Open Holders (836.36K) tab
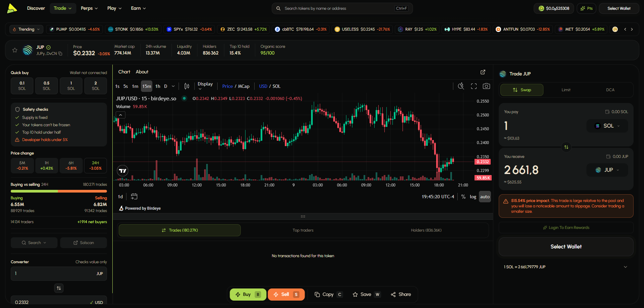Image resolution: width=644 pixels, height=308 pixels. click(x=426, y=230)
